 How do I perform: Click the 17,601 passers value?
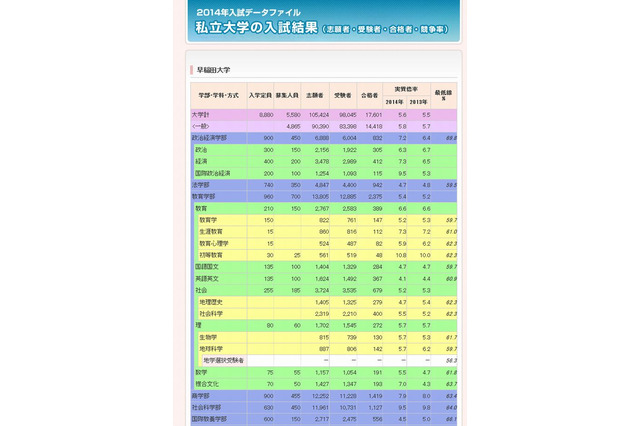coord(374,115)
